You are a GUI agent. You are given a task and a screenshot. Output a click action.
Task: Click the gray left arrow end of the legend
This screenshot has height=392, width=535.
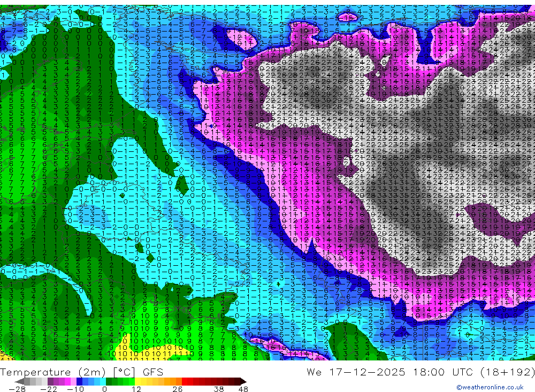(19, 381)
